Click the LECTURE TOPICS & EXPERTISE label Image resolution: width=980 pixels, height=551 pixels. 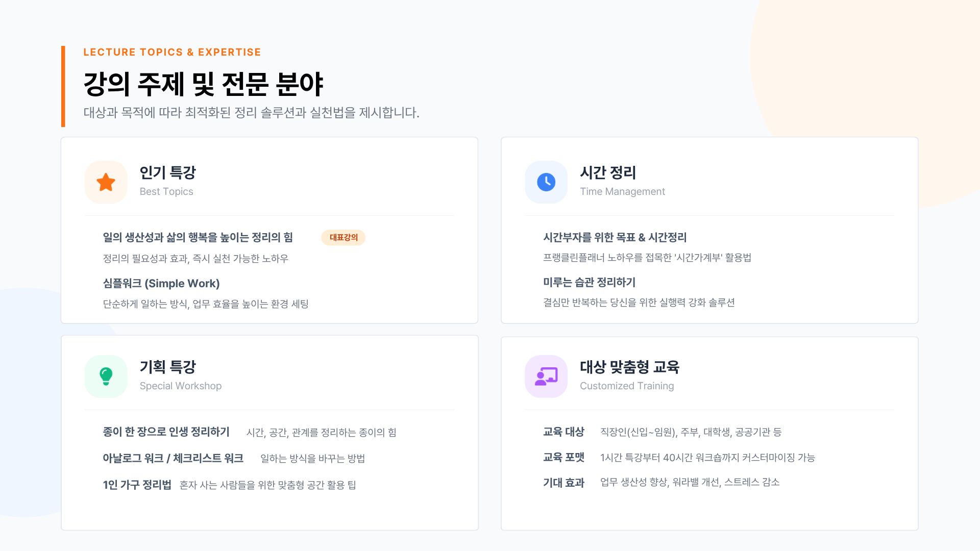tap(172, 52)
